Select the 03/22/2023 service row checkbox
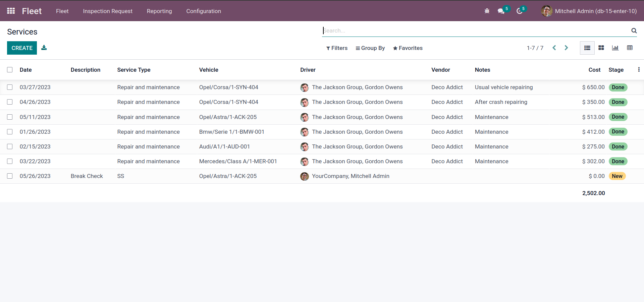This screenshot has width=644, height=302. pyautogui.click(x=10, y=161)
